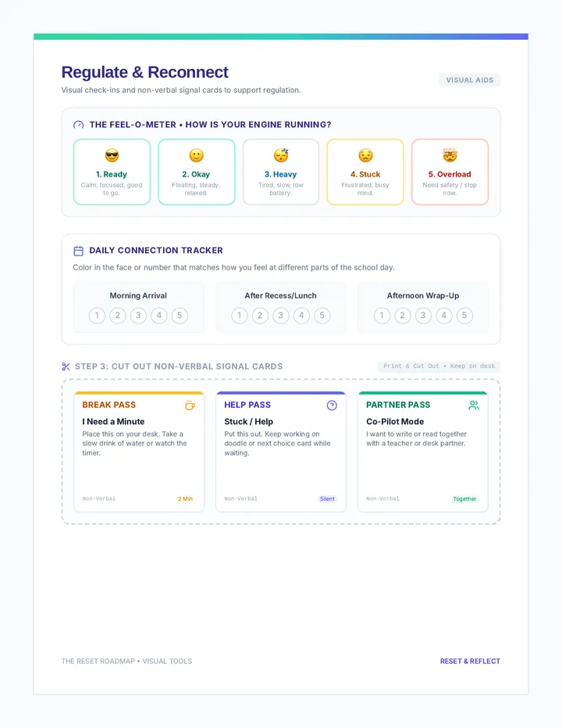Click the people icon on Partner Pass

[474, 405]
